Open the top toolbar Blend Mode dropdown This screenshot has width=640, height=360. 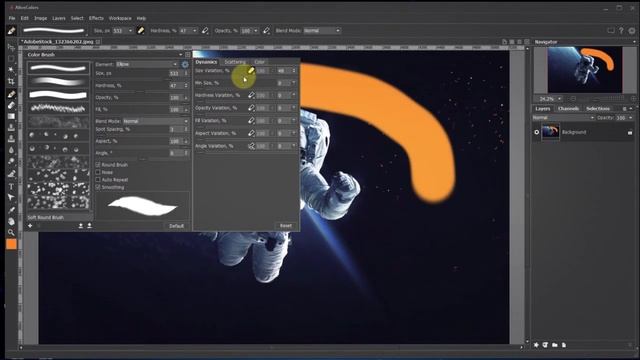click(322, 31)
